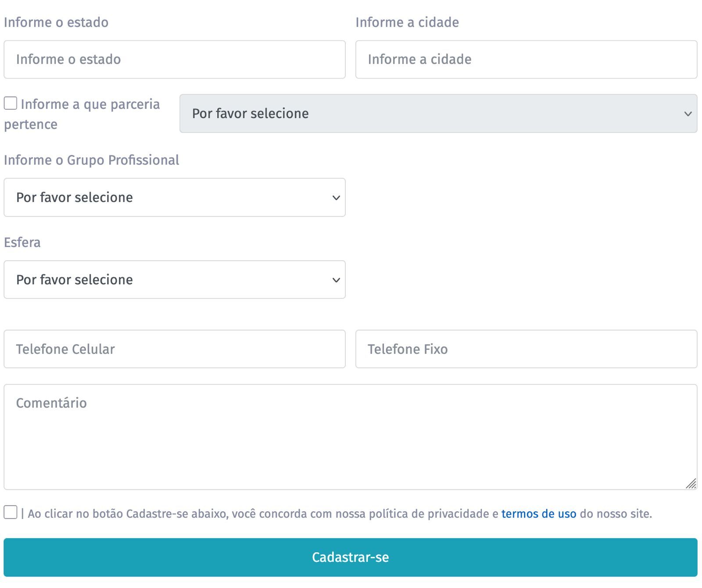Viewport: 702px width, 588px height.
Task: Click the chevron arrow of the parceria dropdown
Action: click(x=688, y=114)
